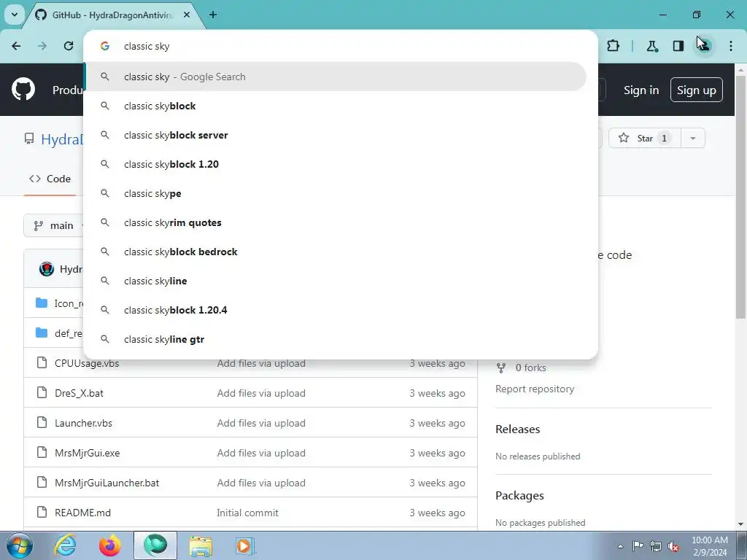Pick the 'classic skyline gtr' suggestion
This screenshot has width=747, height=560.
click(x=336, y=339)
